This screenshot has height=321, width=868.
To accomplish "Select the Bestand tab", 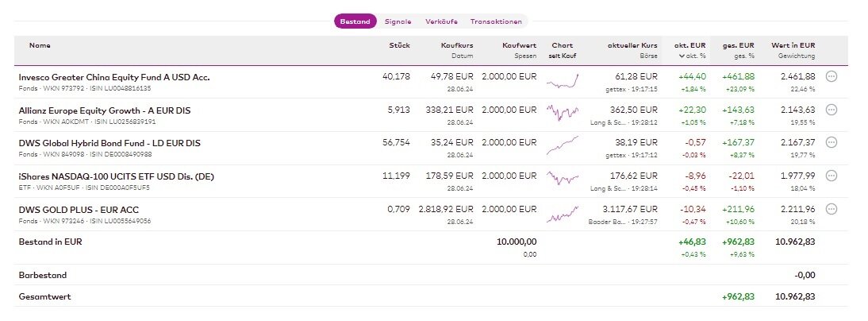I will click(355, 21).
